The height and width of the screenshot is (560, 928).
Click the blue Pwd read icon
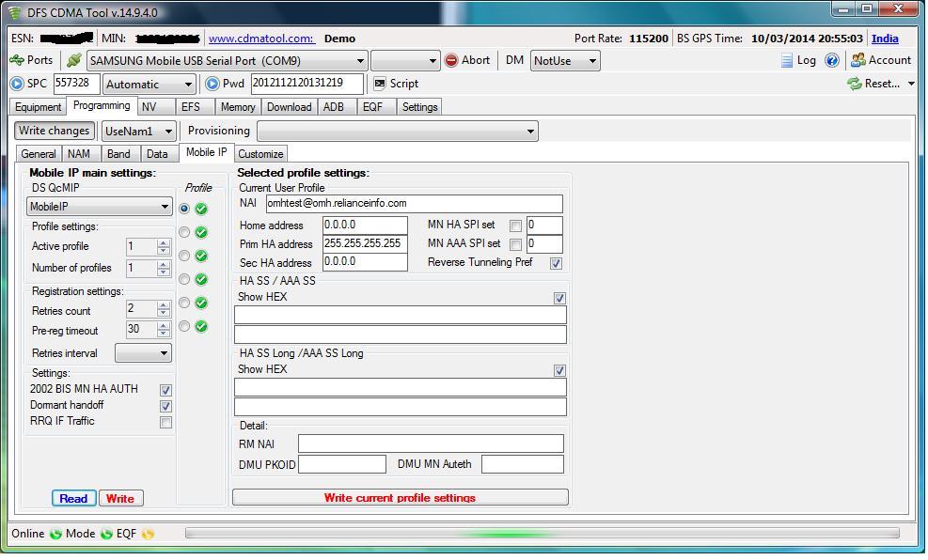pyautogui.click(x=212, y=84)
